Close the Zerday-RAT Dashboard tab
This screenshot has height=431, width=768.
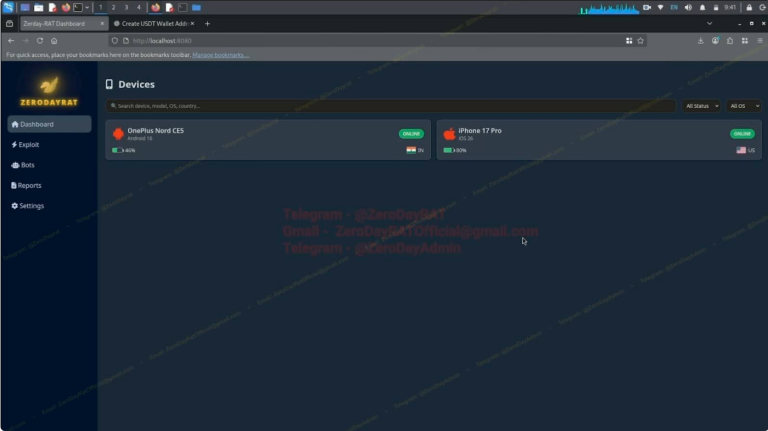click(x=102, y=24)
